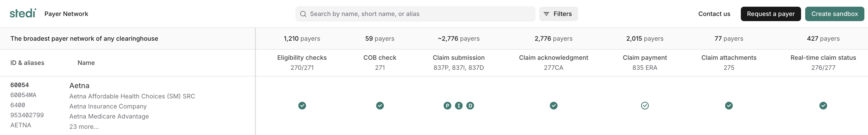The width and height of the screenshot is (868, 135).
Task: Open the Filters dropdown
Action: (558, 14)
